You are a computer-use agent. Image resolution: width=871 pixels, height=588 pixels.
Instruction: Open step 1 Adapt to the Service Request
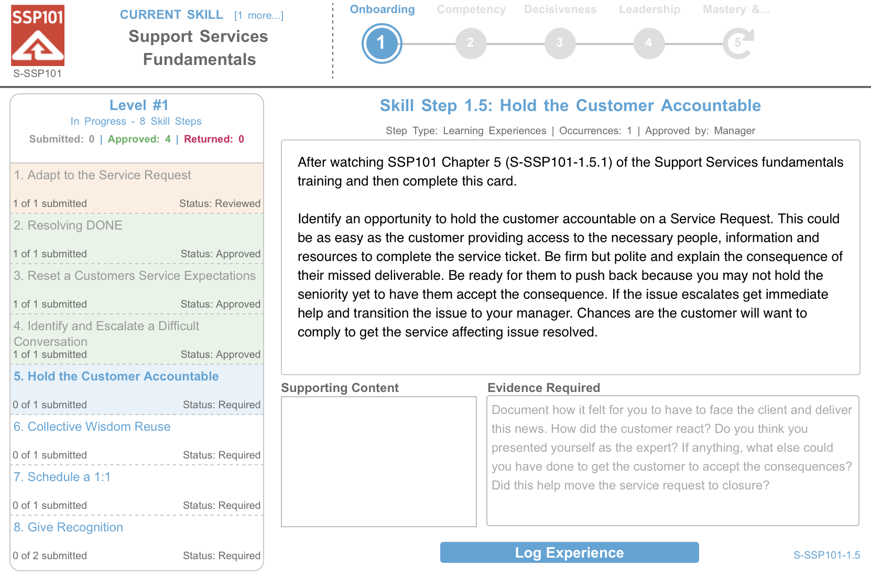coord(137,188)
